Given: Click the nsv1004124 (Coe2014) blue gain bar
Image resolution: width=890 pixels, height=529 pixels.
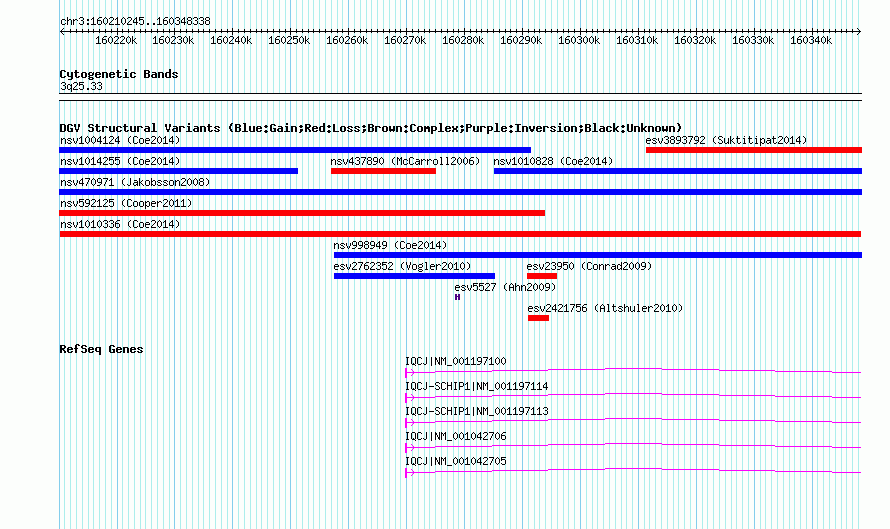Looking at the screenshot, I should [295, 150].
